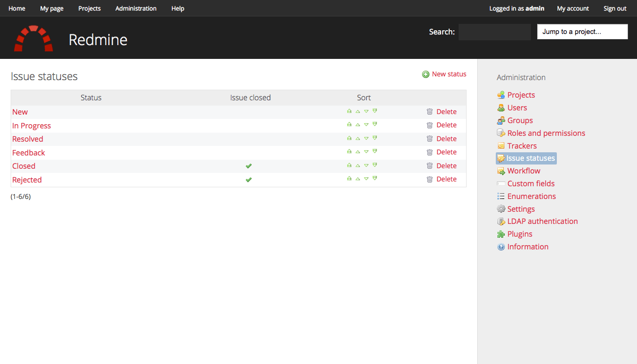The width and height of the screenshot is (637, 364).
Task: Click Sign out
Action: [615, 8]
